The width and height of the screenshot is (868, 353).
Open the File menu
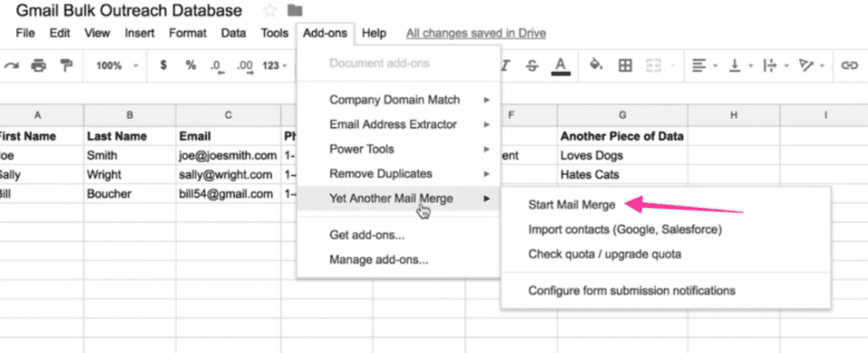25,33
